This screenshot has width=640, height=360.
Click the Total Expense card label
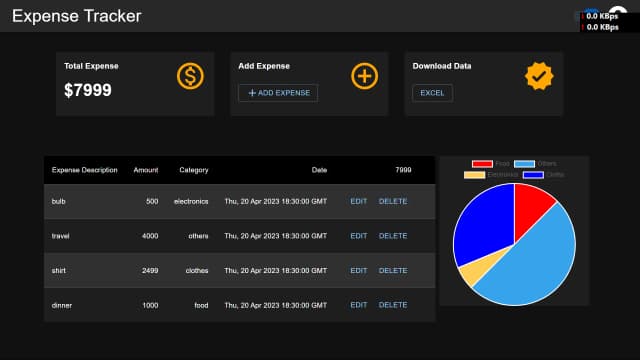tap(91, 66)
